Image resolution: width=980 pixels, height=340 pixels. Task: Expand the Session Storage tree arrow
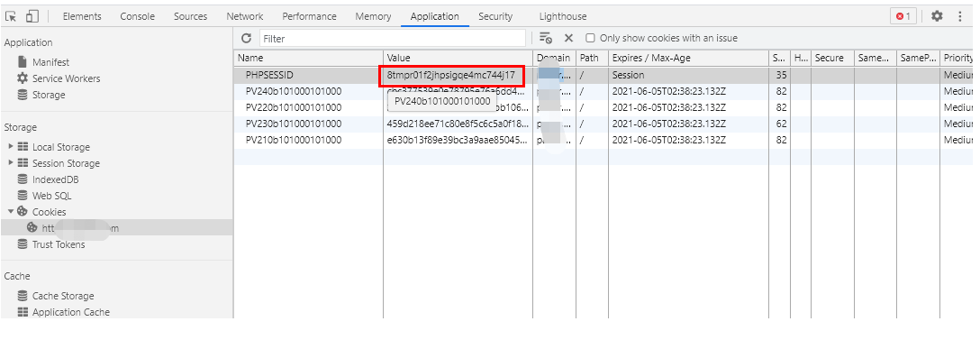[11, 163]
